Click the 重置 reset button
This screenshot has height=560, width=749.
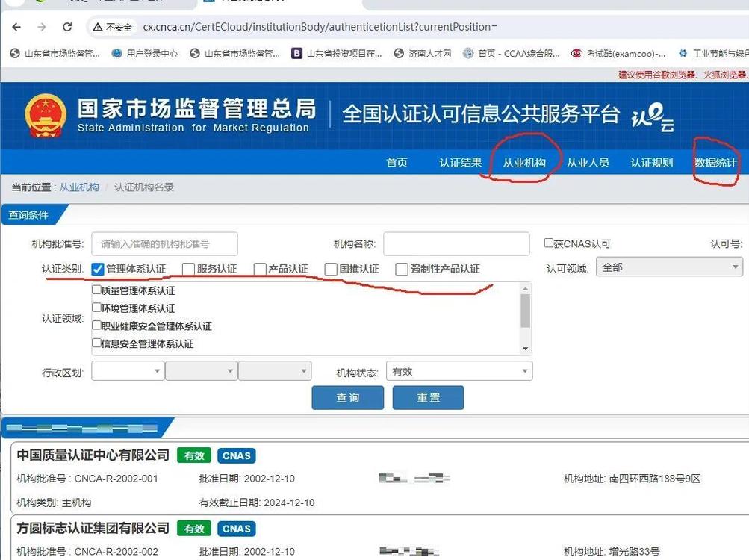click(428, 397)
